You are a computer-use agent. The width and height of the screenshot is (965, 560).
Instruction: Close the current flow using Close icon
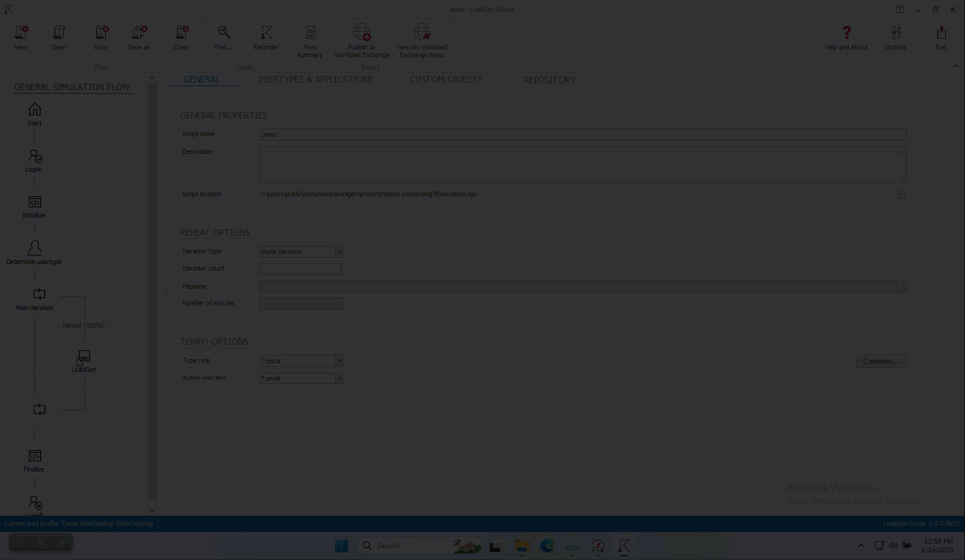pos(181,38)
